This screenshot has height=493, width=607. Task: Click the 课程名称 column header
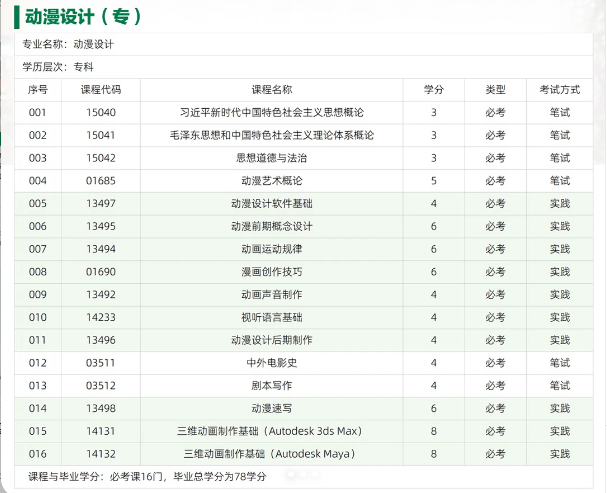pos(272,90)
